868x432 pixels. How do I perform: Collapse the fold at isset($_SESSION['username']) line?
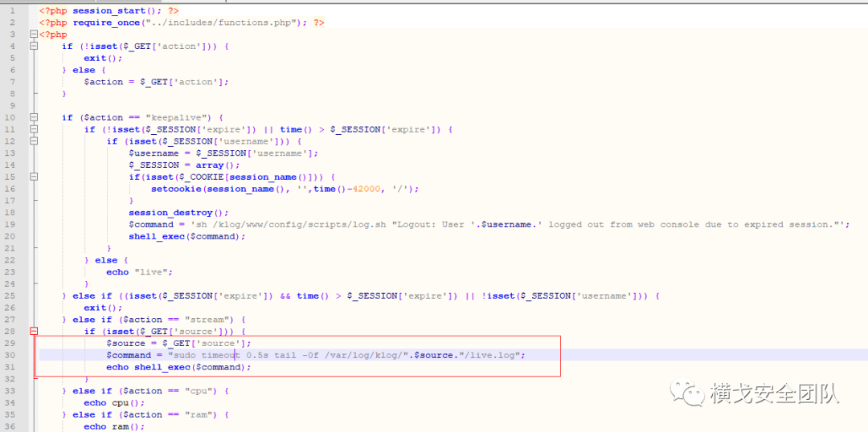(x=34, y=141)
